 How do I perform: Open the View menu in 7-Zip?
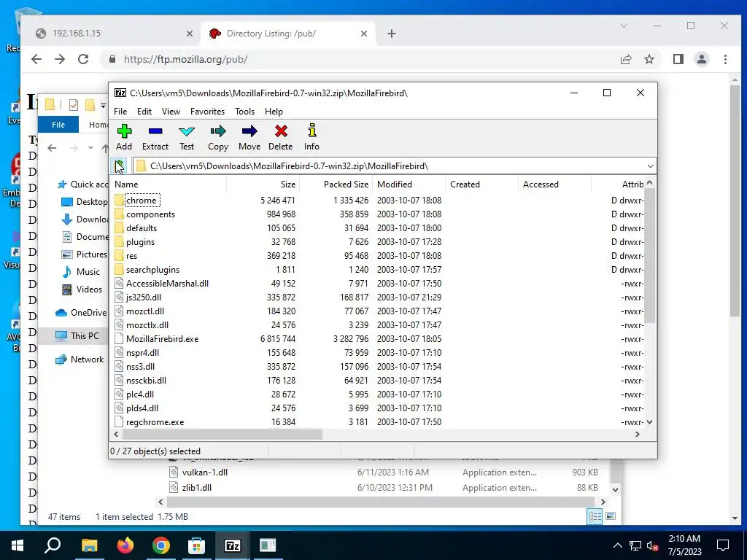click(171, 112)
